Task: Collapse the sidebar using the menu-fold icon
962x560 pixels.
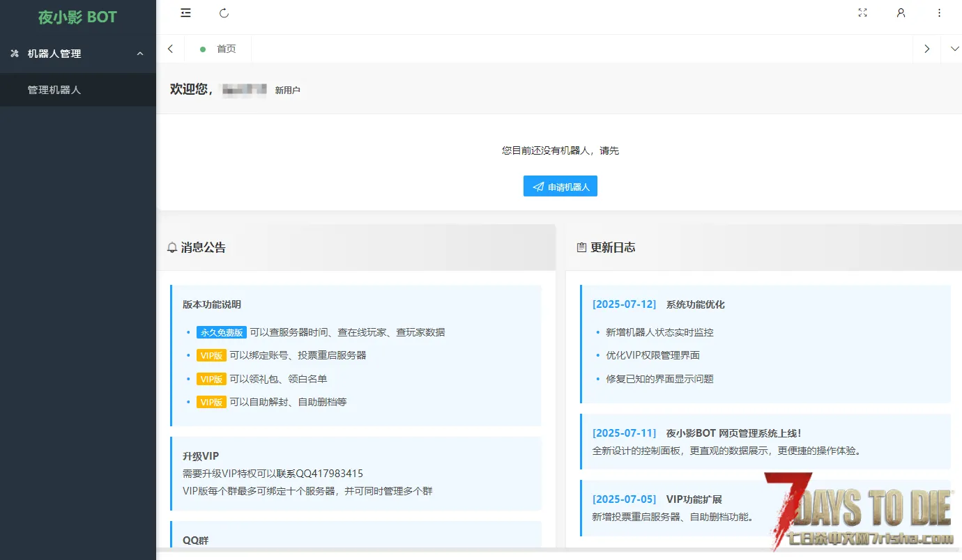Action: pyautogui.click(x=185, y=13)
